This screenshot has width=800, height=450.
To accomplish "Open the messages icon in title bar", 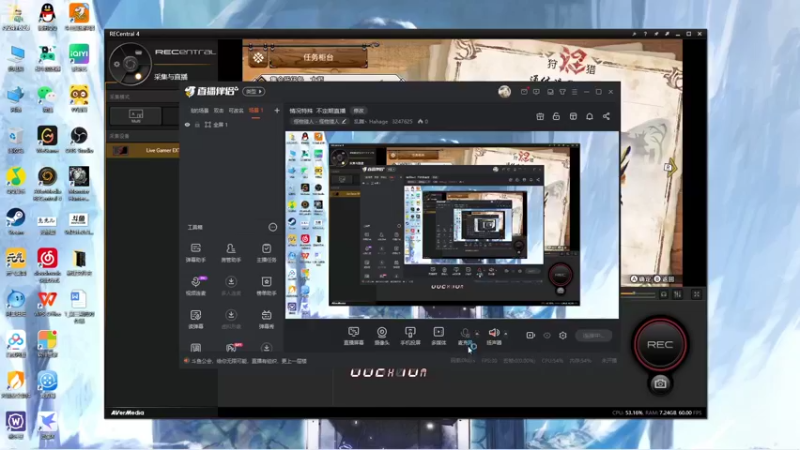I will point(536,92).
